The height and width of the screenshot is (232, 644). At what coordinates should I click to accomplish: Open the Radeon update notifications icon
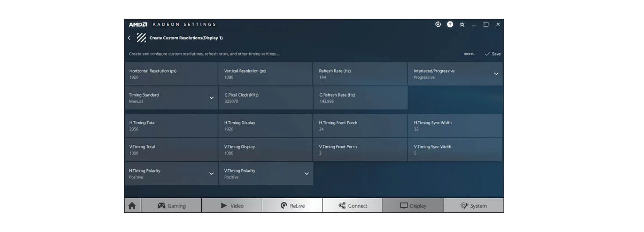point(438,25)
